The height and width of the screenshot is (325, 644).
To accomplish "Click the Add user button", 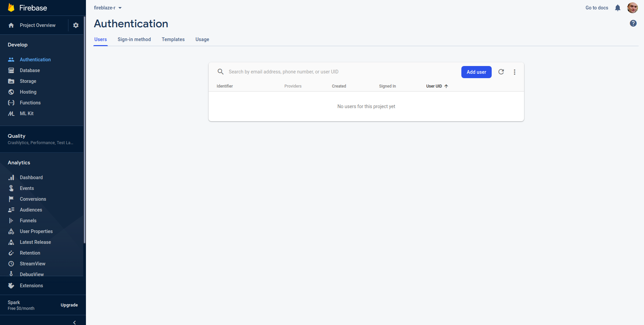I will 477,72.
